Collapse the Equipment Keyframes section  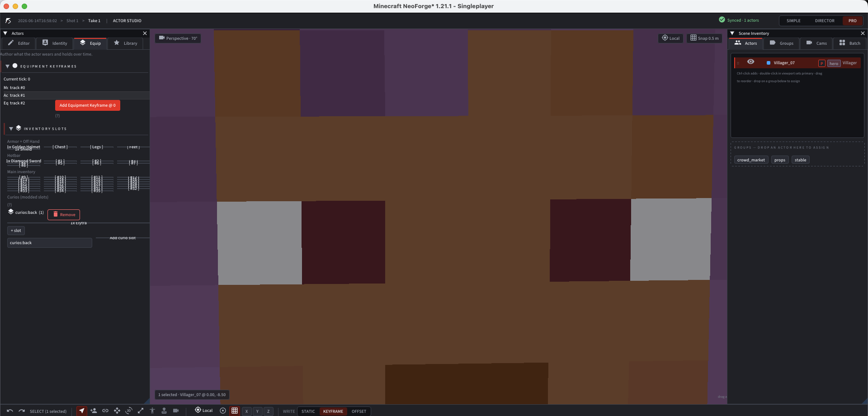tap(7, 66)
